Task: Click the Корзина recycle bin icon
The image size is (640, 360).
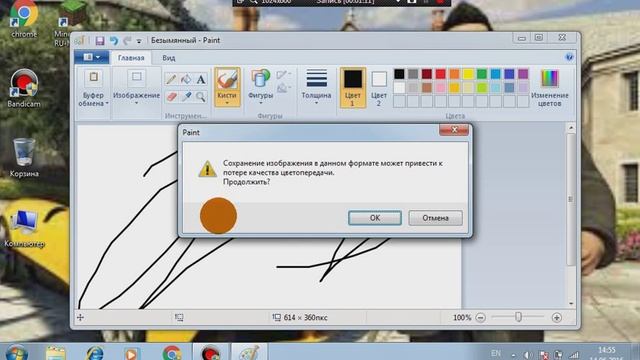Action: click(x=24, y=158)
